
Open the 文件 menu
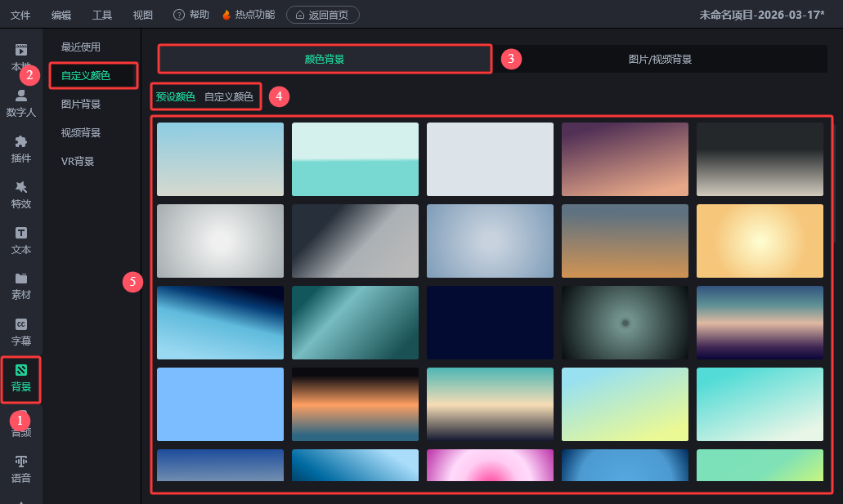point(20,15)
